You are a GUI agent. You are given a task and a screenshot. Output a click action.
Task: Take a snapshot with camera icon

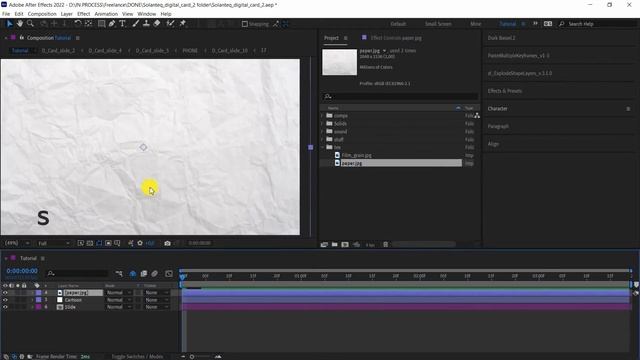167,243
